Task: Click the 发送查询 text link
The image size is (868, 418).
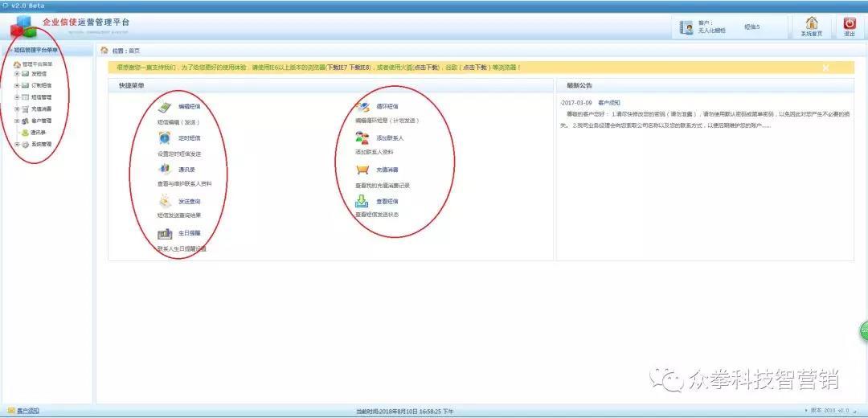Action: click(x=190, y=201)
